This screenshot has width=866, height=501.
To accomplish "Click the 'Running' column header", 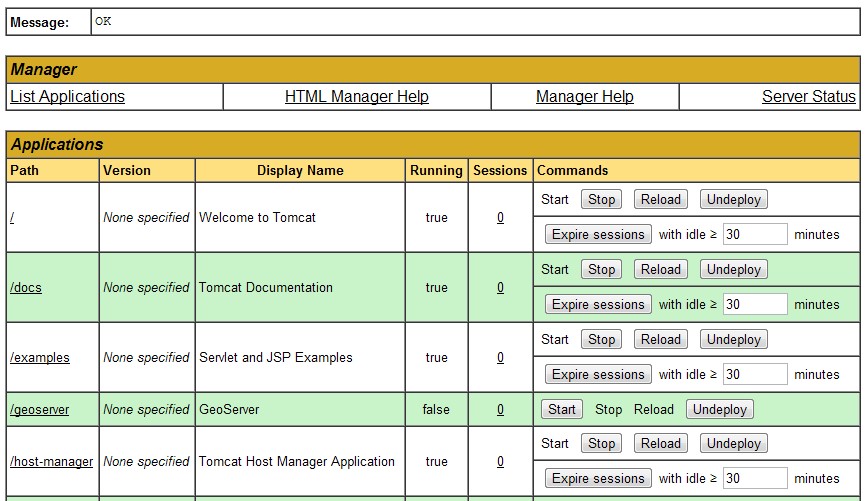I will click(436, 171).
